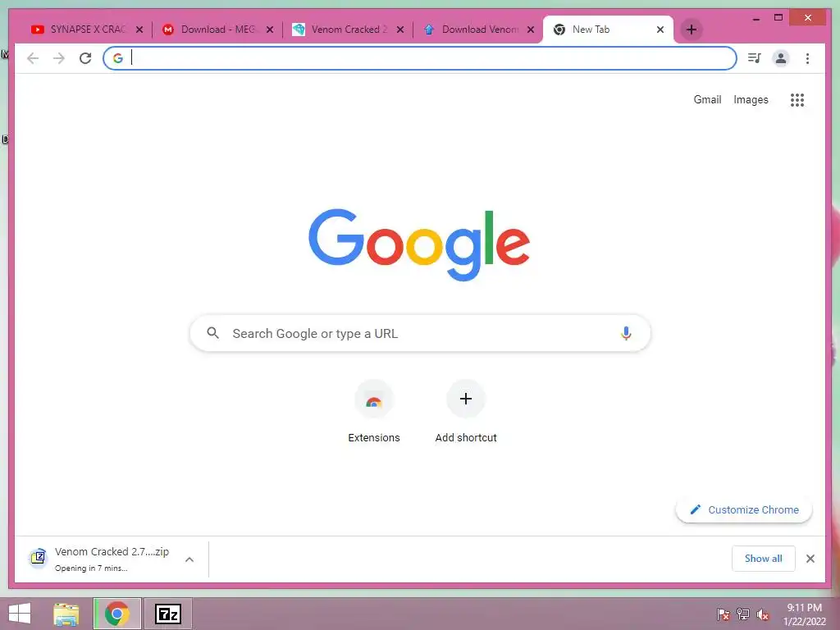Click the Customize Chrome button
The image size is (840, 630).
[744, 510]
